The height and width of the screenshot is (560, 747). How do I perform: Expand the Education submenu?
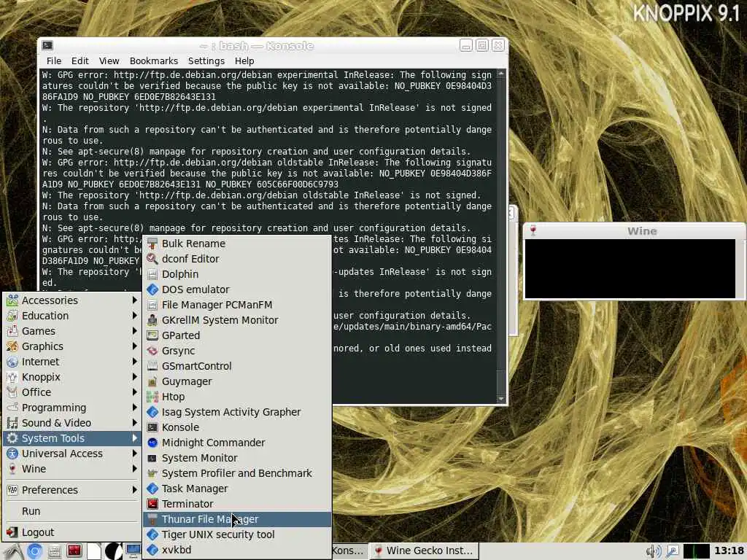tap(72, 315)
